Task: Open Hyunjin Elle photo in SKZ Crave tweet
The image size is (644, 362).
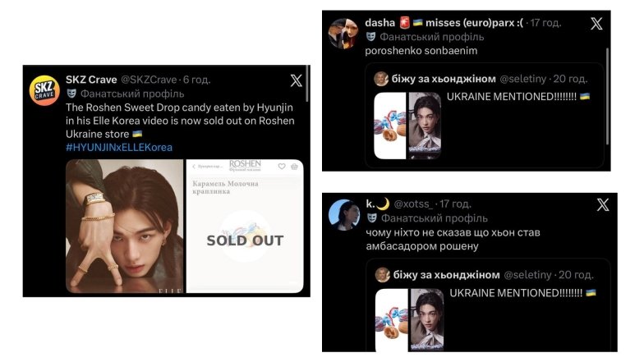Action: [125, 227]
